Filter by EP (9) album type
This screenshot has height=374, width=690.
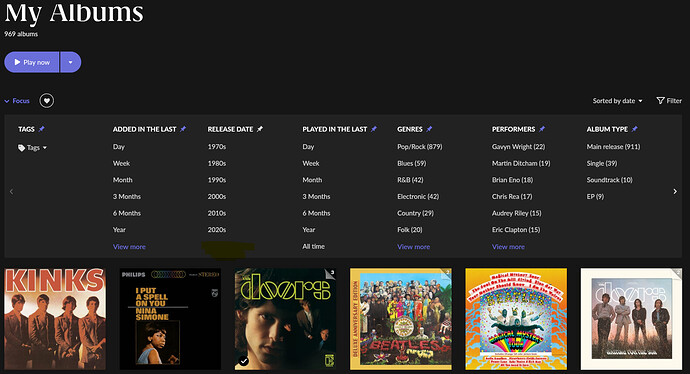pyautogui.click(x=595, y=196)
